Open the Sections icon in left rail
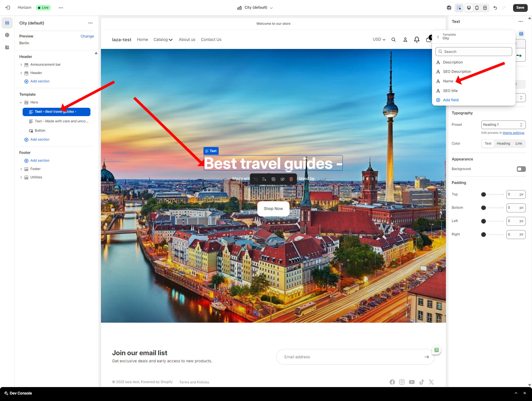Image resolution: width=532 pixels, height=401 pixels. coord(7,23)
